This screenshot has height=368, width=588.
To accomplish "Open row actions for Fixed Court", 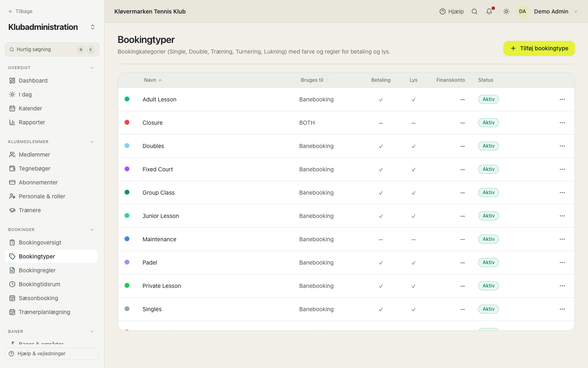I will 562,169.
